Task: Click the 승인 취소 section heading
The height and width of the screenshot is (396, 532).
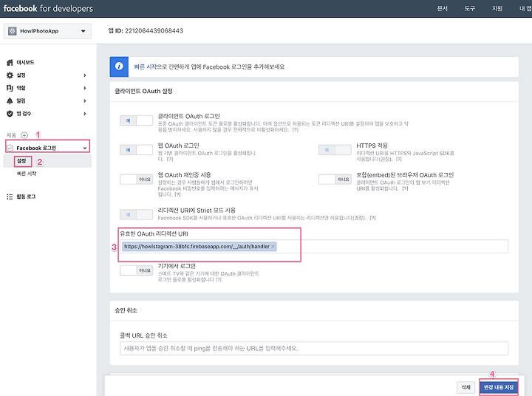Action: [x=126, y=310]
